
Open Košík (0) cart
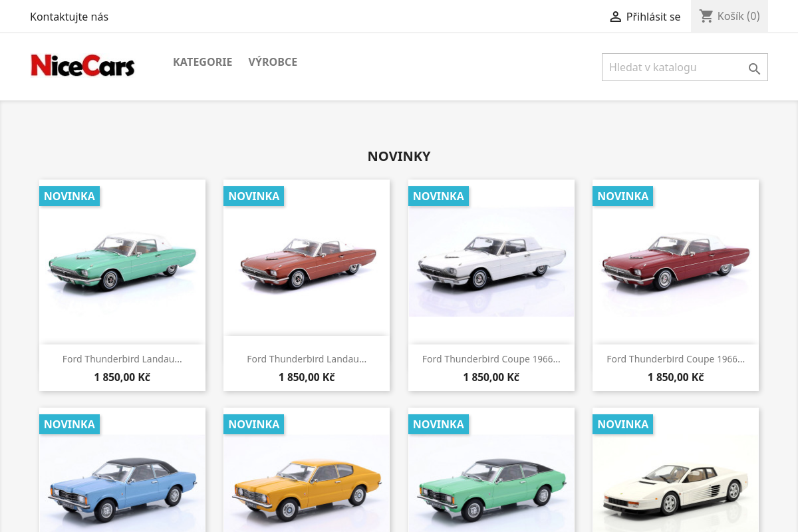tap(730, 16)
